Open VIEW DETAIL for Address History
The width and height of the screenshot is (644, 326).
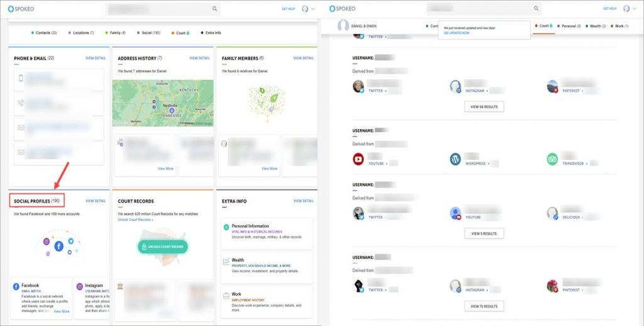199,59
